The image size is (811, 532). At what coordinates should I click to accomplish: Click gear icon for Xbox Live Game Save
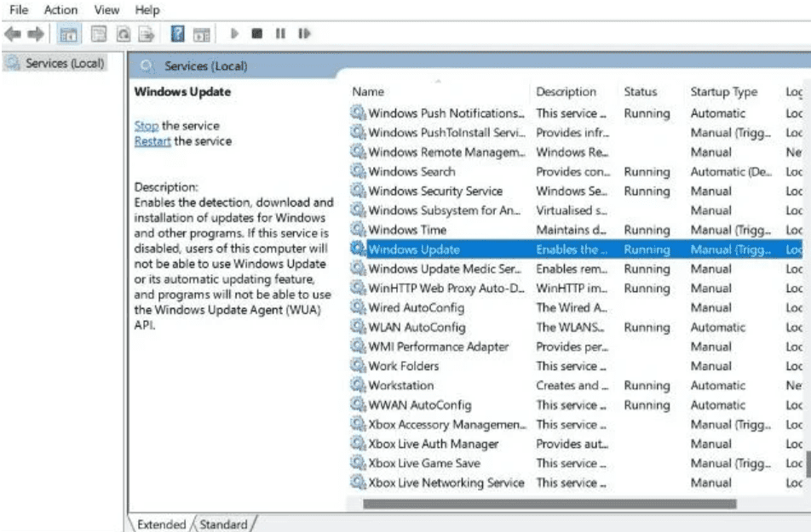(x=358, y=463)
